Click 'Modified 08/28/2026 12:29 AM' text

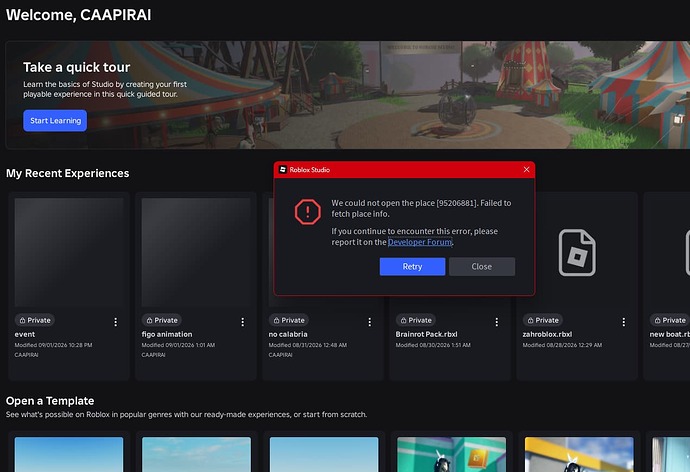(x=562, y=345)
